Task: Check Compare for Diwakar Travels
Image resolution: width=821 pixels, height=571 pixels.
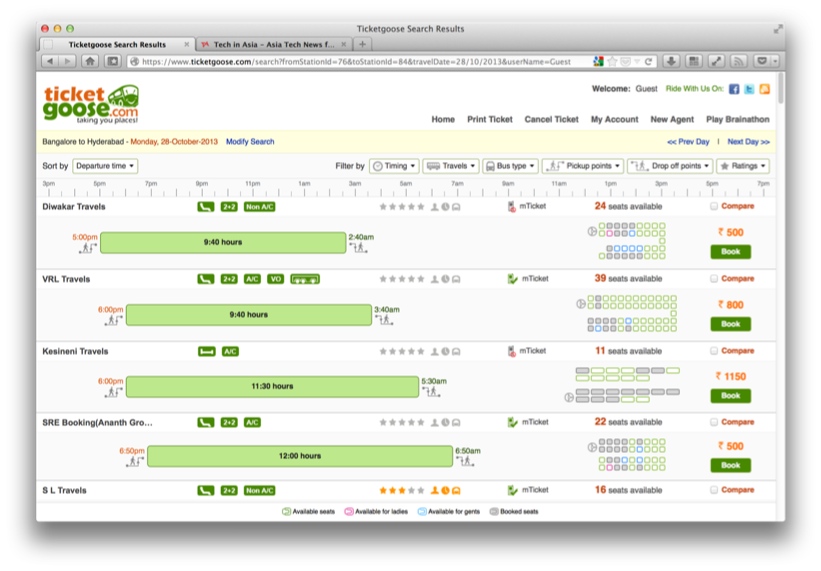Action: click(x=714, y=206)
